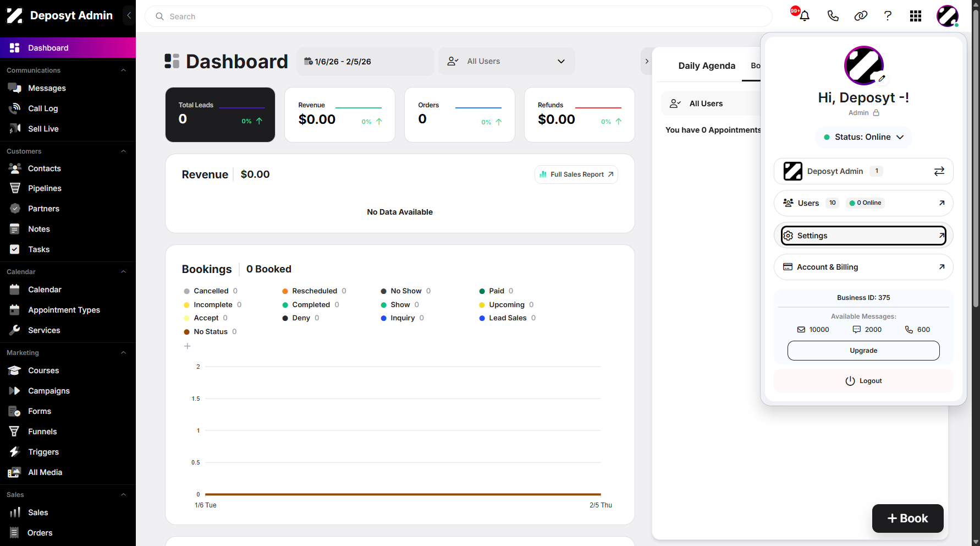Open Messages in the sidebar
980x546 pixels.
[x=68, y=88]
